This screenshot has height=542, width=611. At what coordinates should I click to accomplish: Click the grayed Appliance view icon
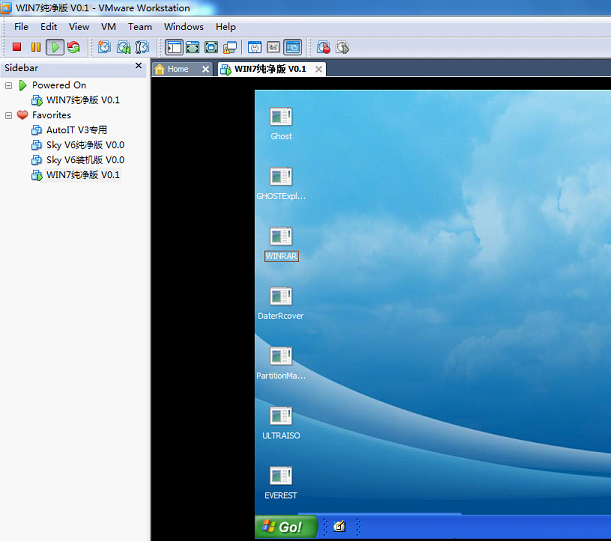tap(274, 47)
